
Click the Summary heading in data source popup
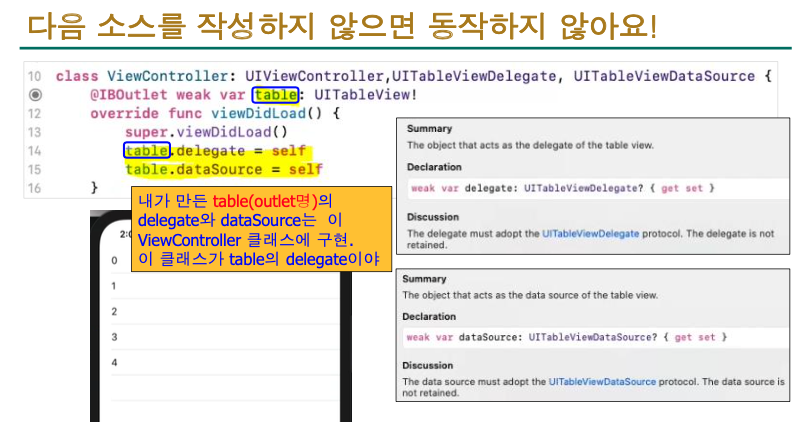[x=424, y=279]
